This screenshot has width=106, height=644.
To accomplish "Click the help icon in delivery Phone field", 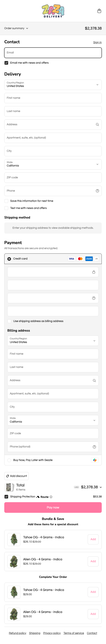I will (x=97, y=191).
